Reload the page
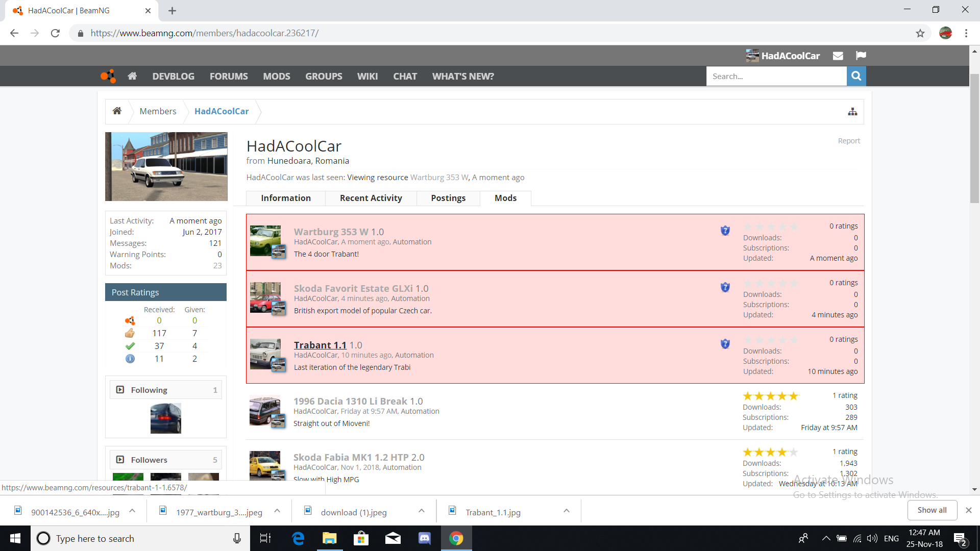980x551 pixels. click(x=55, y=33)
